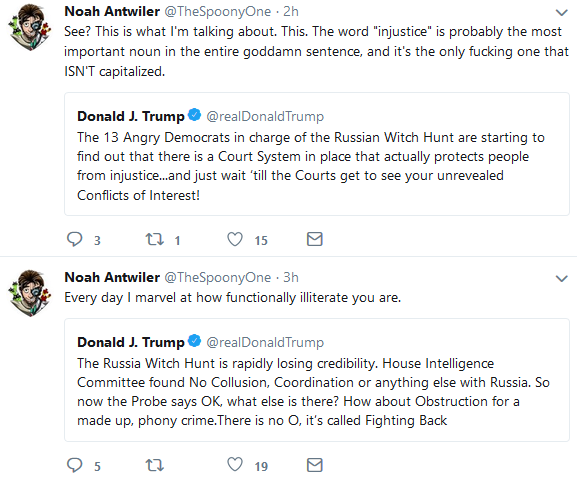577x480 pixels.
Task: Send first tweet via direct message envelope
Action: (x=315, y=239)
